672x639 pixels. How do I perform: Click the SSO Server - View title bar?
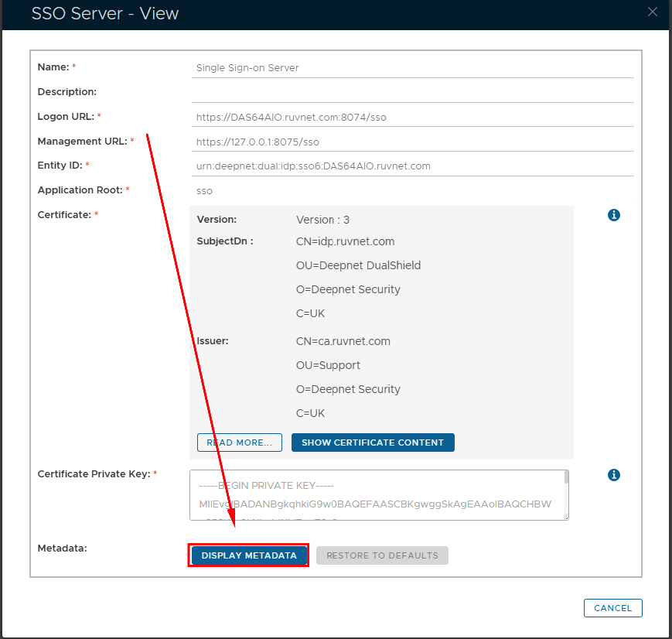point(309,14)
